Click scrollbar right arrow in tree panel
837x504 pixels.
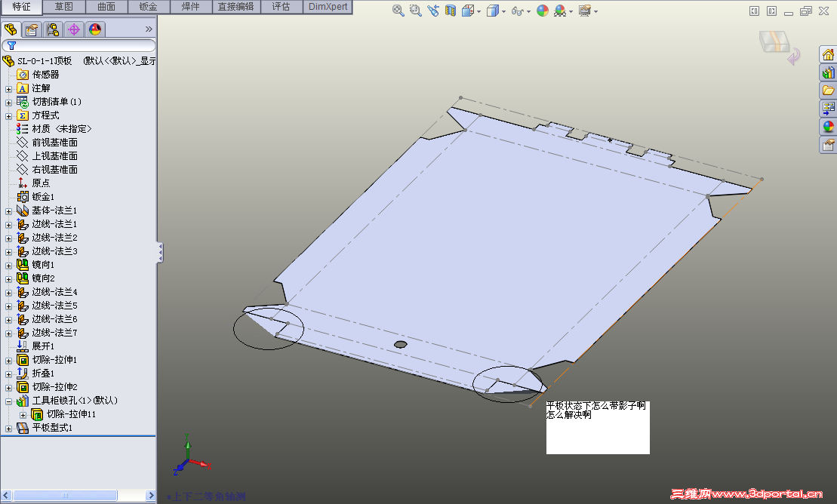click(150, 496)
